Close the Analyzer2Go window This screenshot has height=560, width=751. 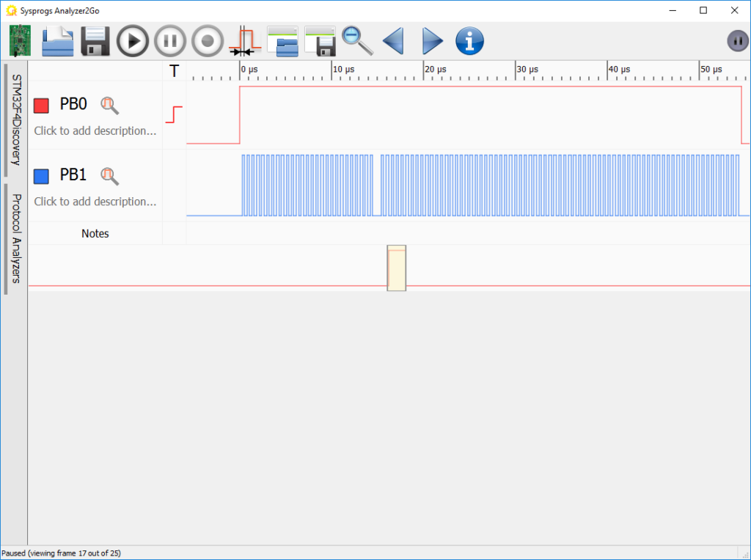point(734,10)
